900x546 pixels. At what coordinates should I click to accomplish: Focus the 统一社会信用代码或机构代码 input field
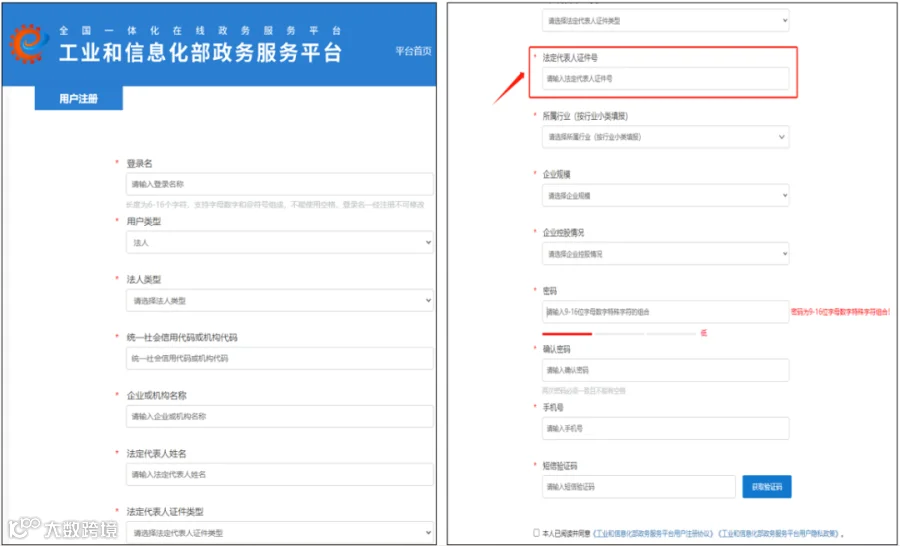[280, 358]
